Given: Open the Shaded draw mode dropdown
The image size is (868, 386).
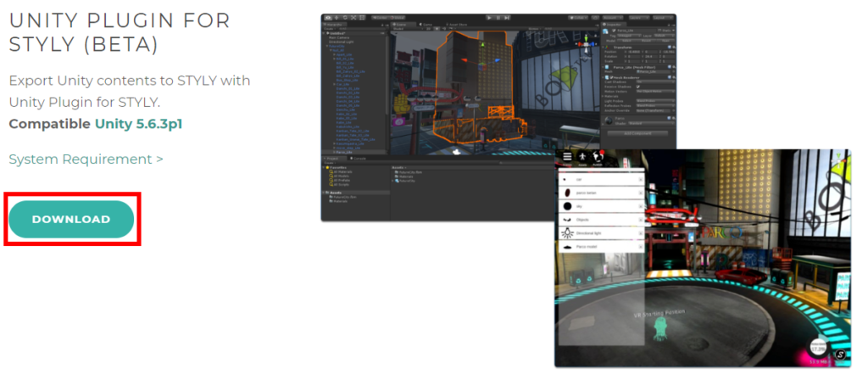Looking at the screenshot, I should 409,28.
